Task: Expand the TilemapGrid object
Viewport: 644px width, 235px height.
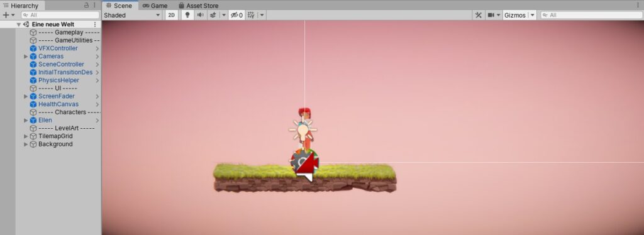Action: pos(26,136)
